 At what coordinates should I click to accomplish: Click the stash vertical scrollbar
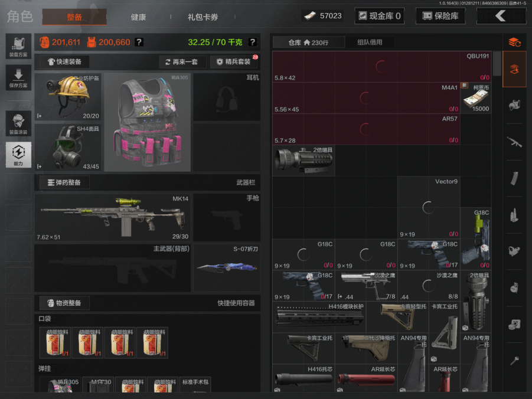(497, 65)
